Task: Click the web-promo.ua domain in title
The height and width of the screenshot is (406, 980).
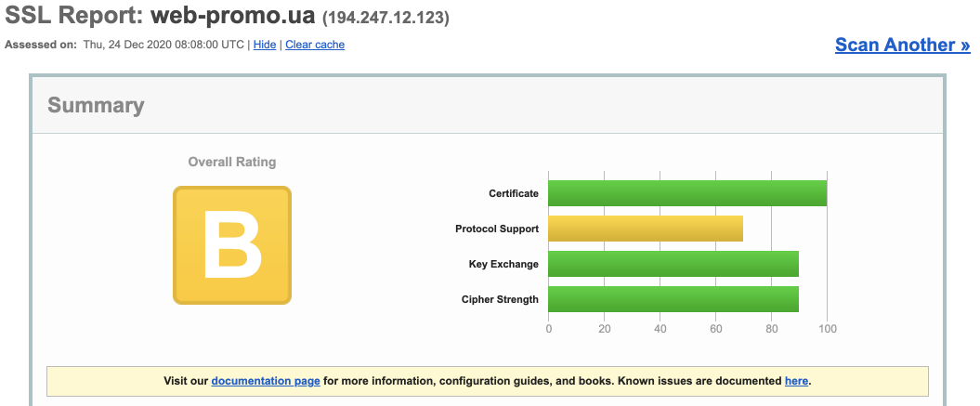Action: pyautogui.click(x=233, y=16)
